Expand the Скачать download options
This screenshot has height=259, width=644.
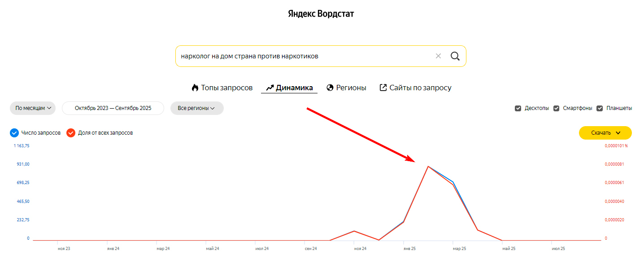pos(605,133)
